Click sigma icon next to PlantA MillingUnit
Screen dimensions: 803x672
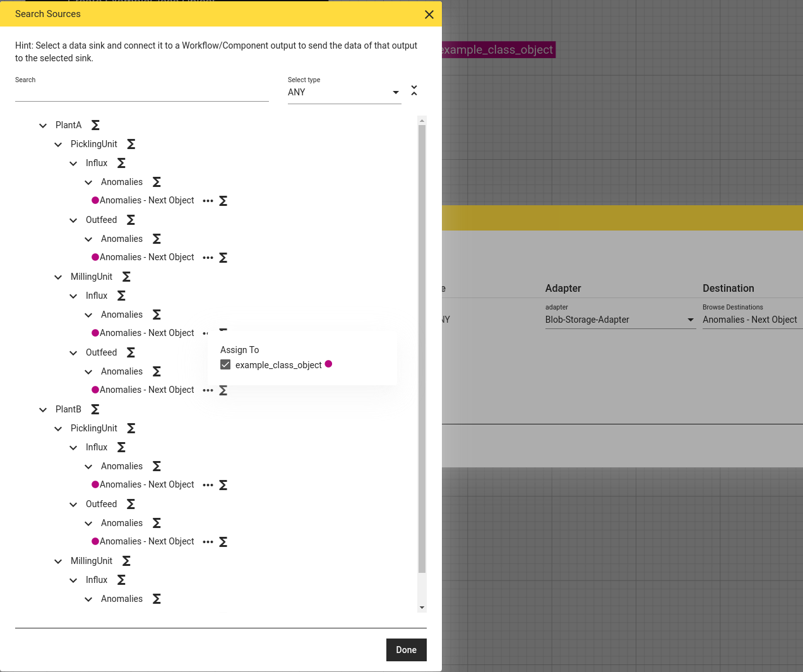pyautogui.click(x=126, y=277)
